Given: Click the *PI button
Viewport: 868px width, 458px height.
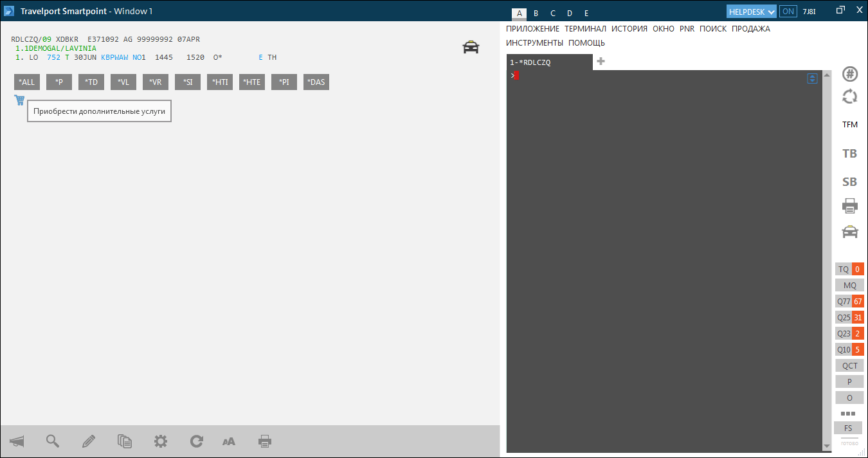Looking at the screenshot, I should 284,82.
